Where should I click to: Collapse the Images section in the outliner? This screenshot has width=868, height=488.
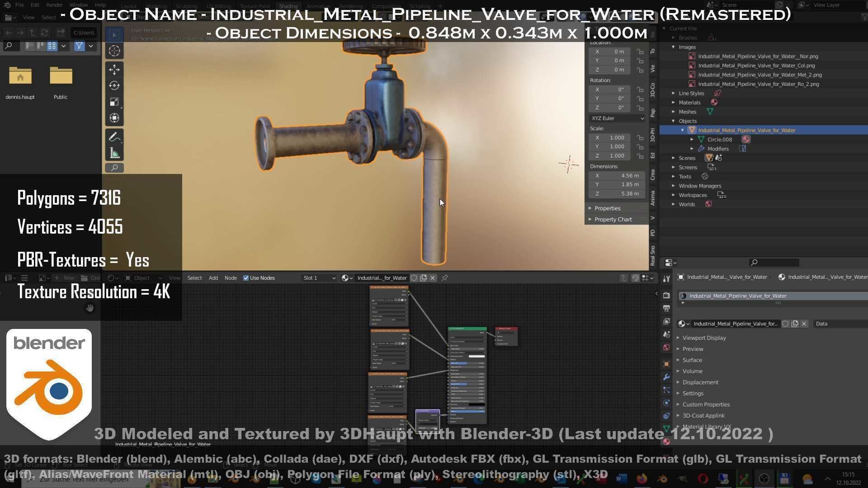[x=674, y=47]
